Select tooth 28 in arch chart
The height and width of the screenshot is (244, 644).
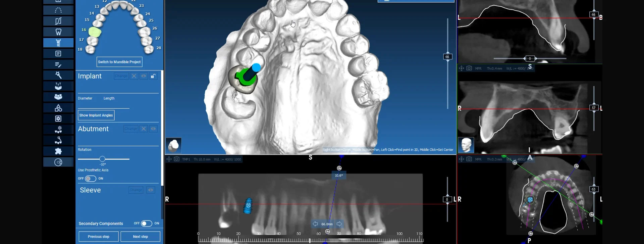149,50
